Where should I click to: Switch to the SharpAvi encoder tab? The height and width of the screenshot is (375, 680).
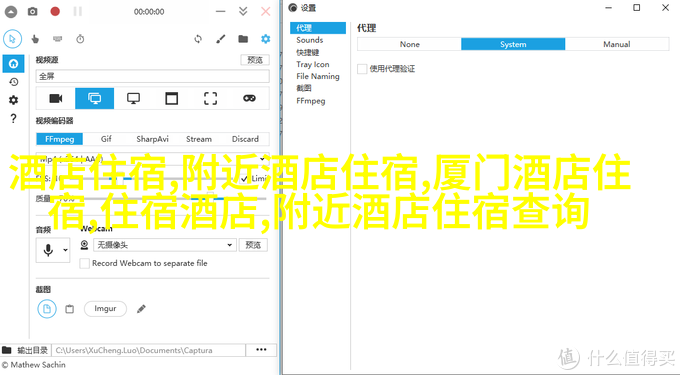click(x=152, y=139)
